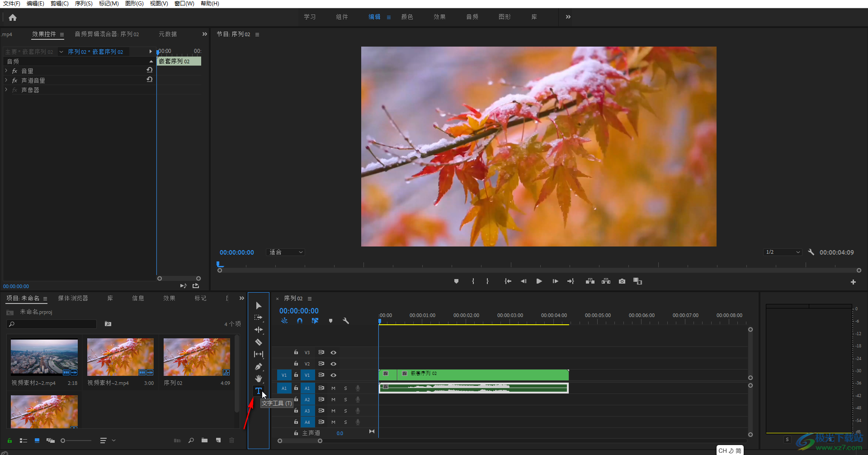Show hidden project panel tabs
The height and width of the screenshot is (455, 868).
pos(242,298)
